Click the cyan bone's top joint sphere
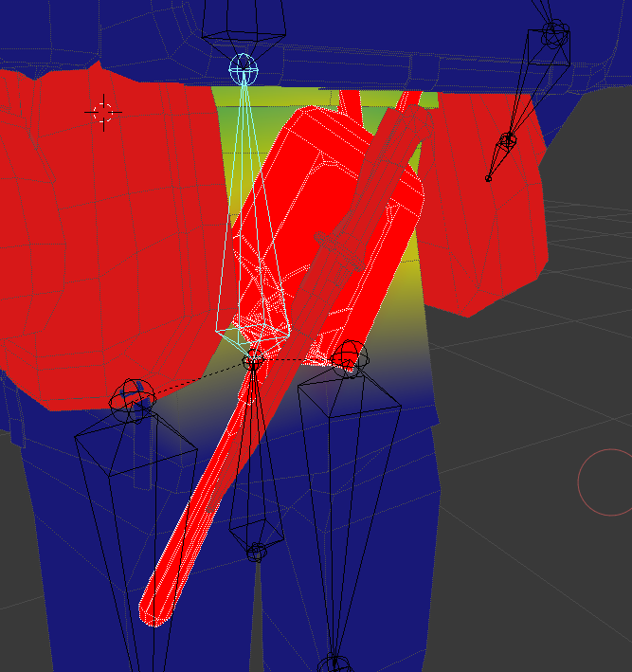632x672 pixels. pos(244,69)
